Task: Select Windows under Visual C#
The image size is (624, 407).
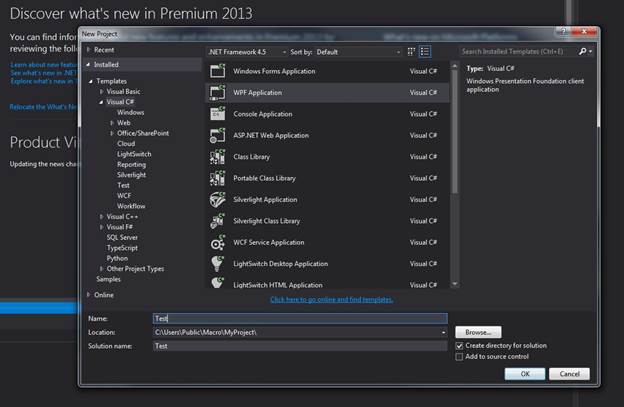Action: pos(131,113)
